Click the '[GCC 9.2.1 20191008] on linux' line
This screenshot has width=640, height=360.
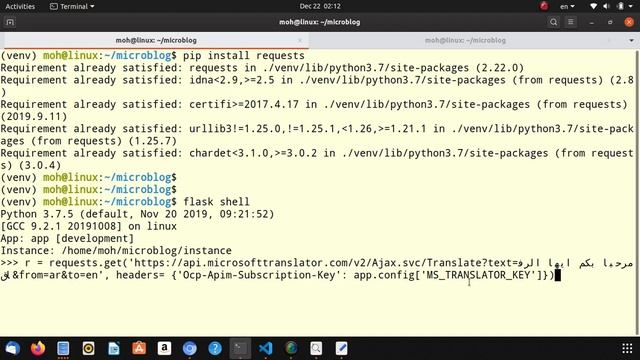(x=89, y=226)
